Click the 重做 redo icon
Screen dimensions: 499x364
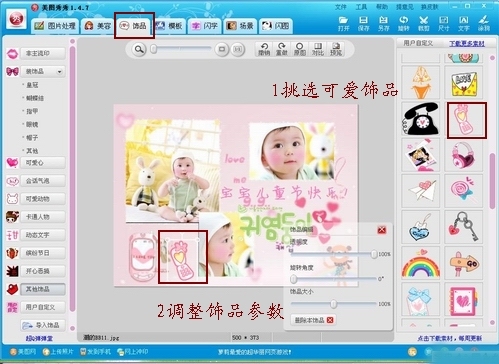(x=282, y=49)
